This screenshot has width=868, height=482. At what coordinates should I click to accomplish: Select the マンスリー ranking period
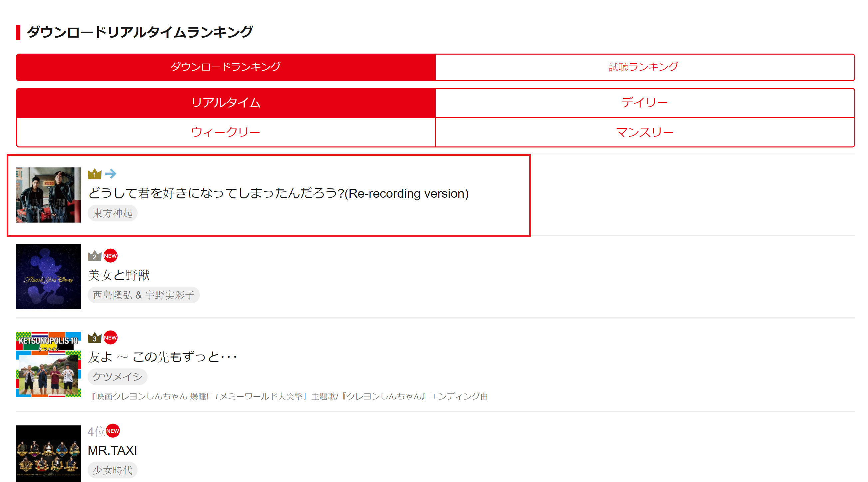(x=645, y=132)
